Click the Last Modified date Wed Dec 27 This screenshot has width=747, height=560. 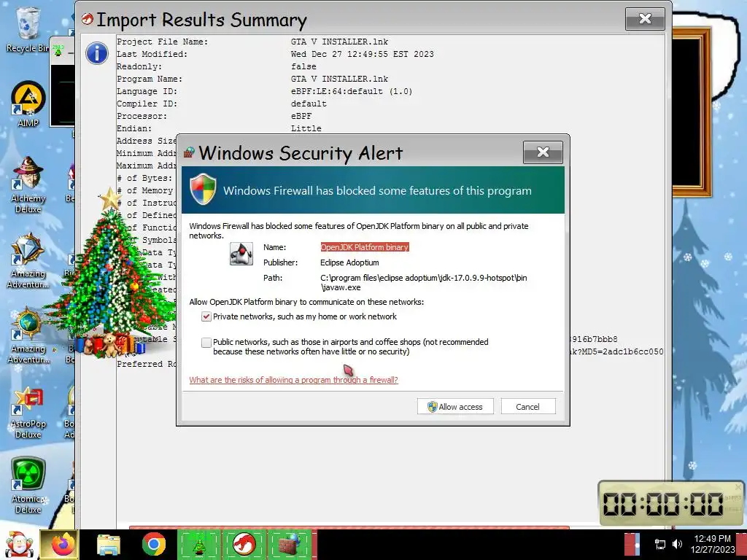pyautogui.click(x=363, y=54)
